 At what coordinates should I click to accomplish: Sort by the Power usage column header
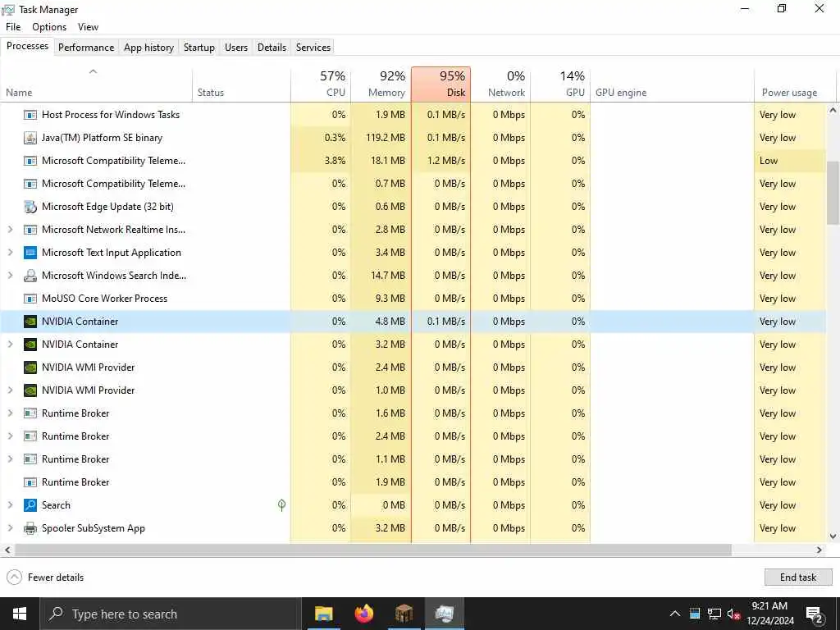(794, 84)
